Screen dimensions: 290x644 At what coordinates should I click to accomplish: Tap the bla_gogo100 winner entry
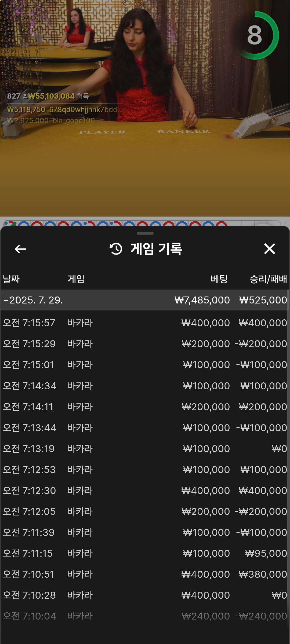pos(74,120)
